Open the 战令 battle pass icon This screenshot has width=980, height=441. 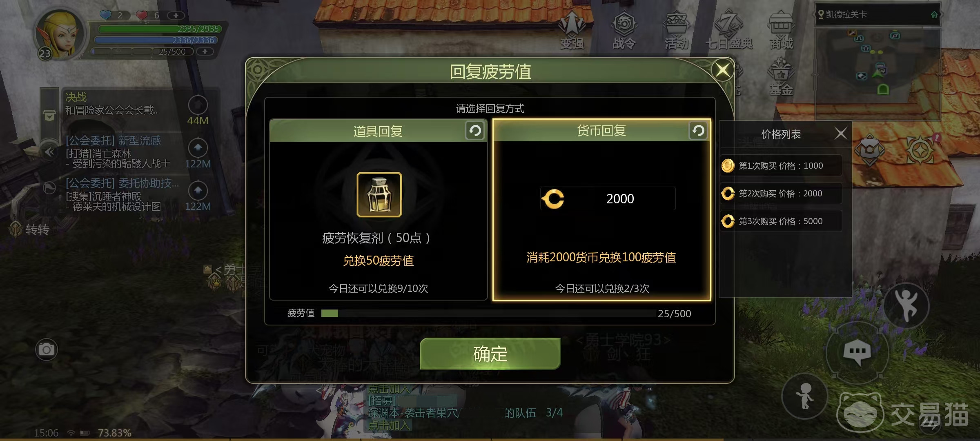click(x=624, y=30)
